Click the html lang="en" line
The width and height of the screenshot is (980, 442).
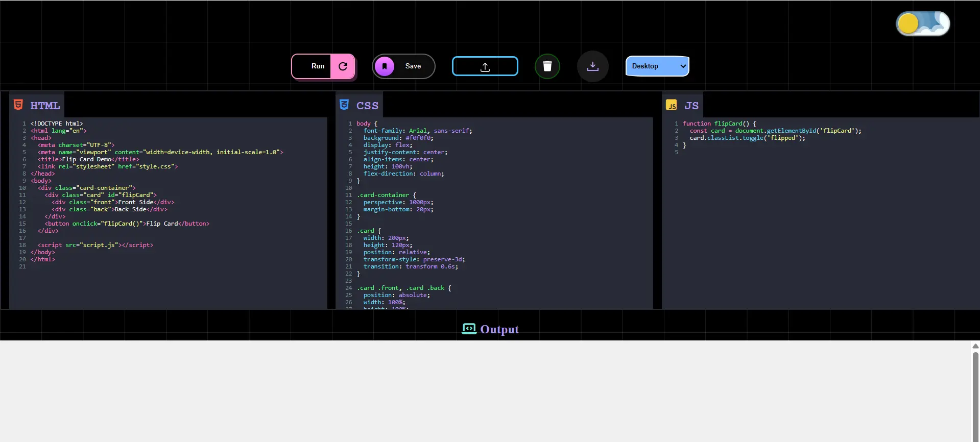59,131
